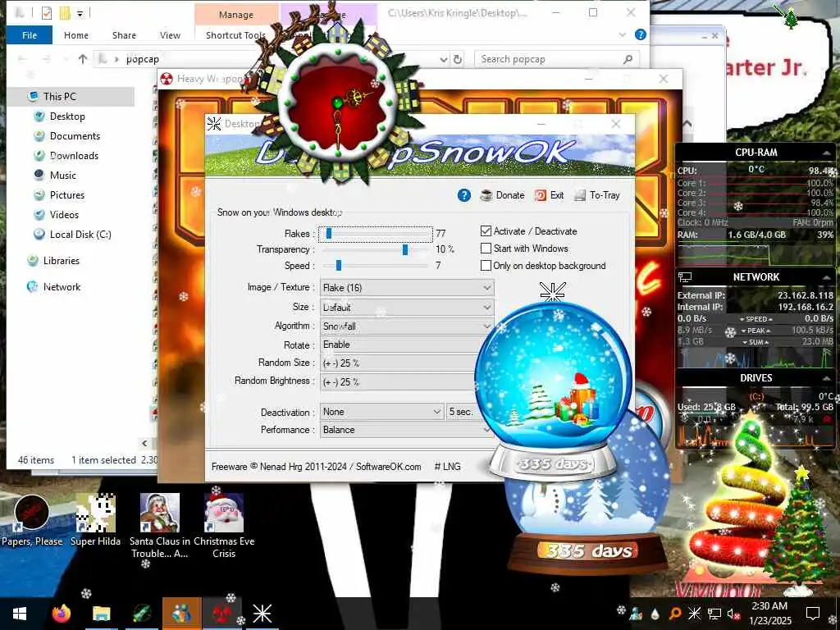Select Local Disk (C:) in navigation pane
Viewport: 840px width, 630px height.
click(80, 235)
